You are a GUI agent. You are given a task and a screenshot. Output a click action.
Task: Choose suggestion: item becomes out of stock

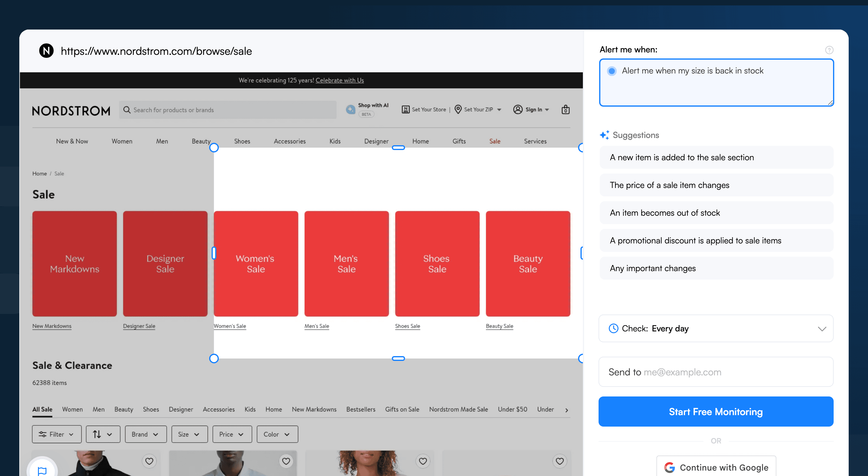point(716,213)
